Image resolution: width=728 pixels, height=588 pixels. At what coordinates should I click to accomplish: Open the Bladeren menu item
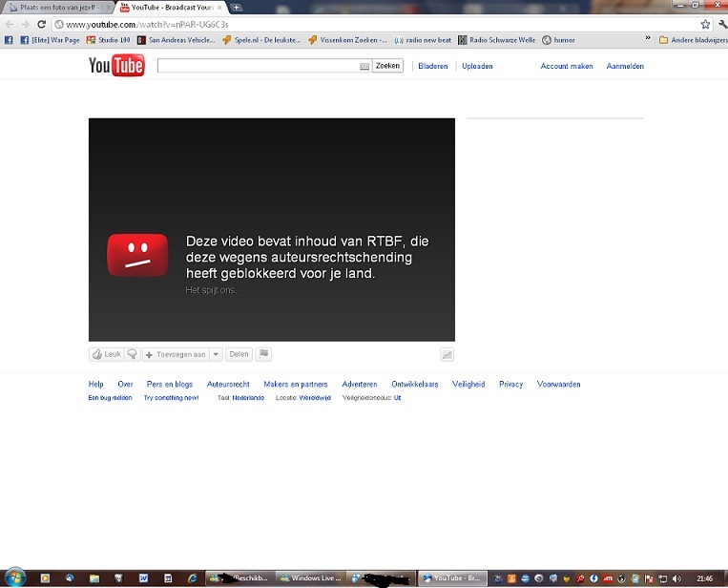coord(433,67)
